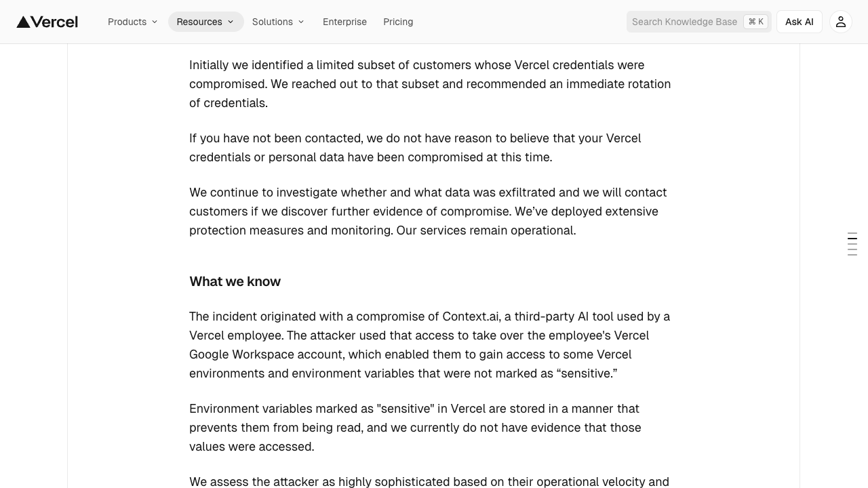Select Pricing in the navigation bar
868x488 pixels.
(x=398, y=22)
